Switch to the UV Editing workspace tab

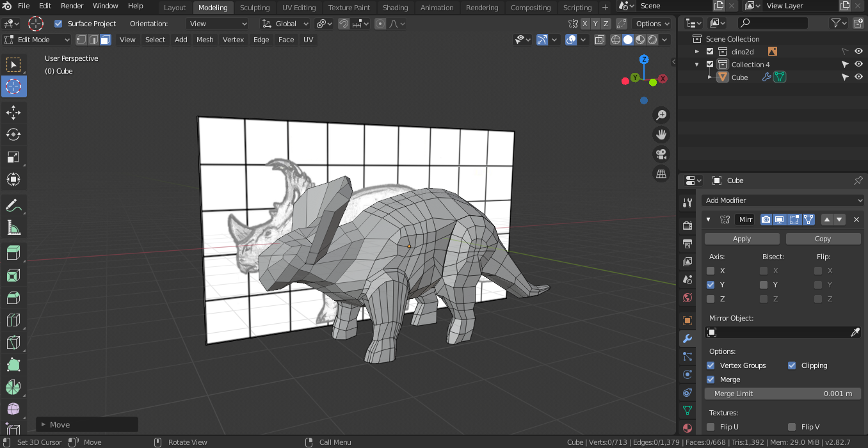click(x=299, y=8)
